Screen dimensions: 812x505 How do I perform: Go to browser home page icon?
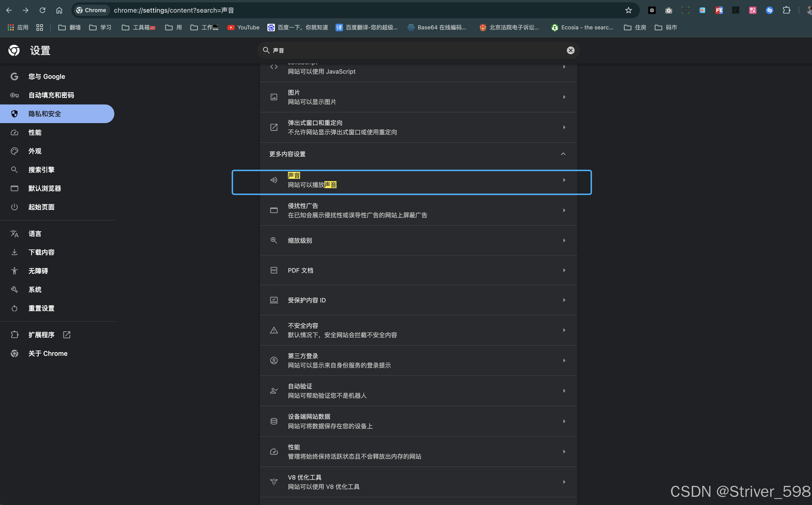coord(59,10)
